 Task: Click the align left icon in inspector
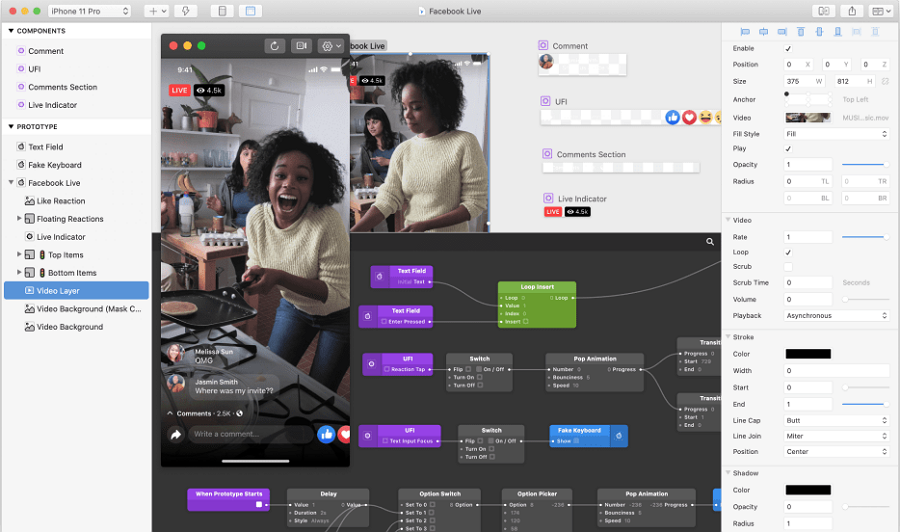click(745, 32)
